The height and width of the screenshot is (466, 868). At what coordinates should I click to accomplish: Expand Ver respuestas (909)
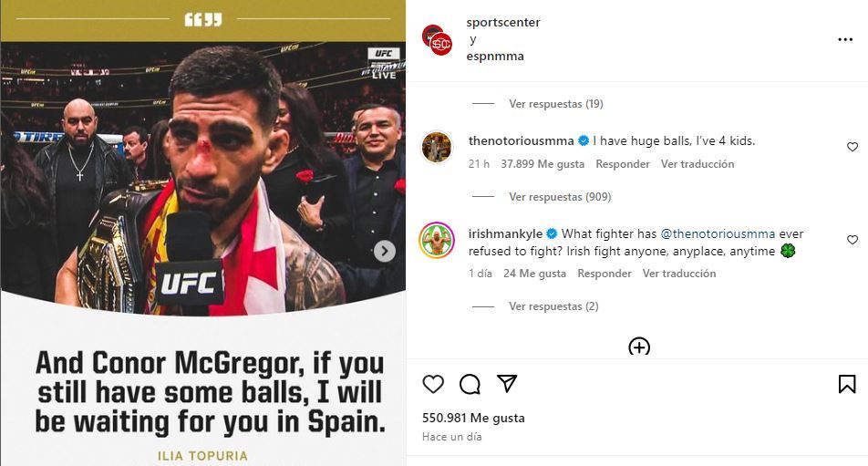[x=560, y=196]
